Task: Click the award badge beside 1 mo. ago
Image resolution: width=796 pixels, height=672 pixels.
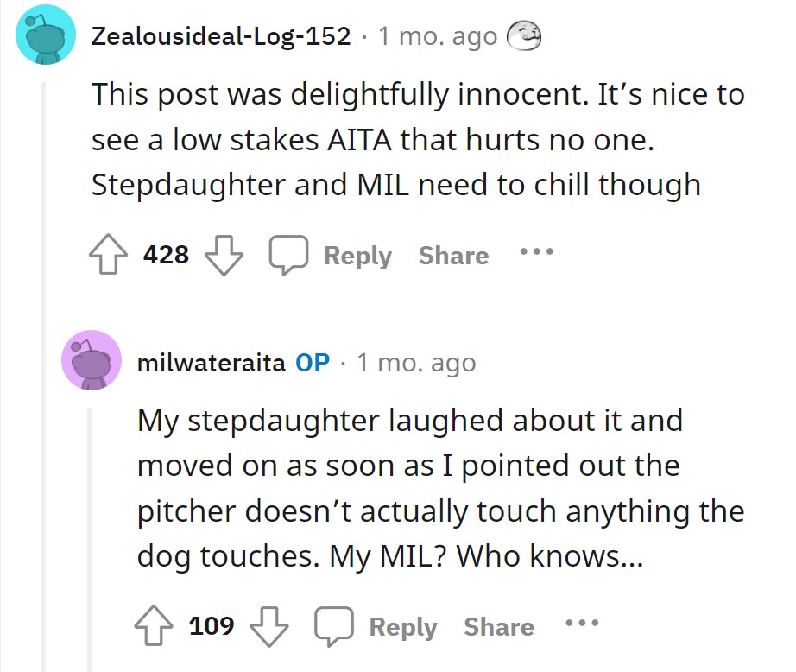Action: click(524, 36)
